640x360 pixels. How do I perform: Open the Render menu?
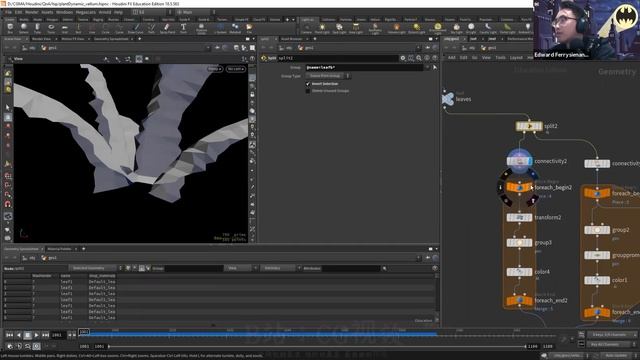(31, 12)
